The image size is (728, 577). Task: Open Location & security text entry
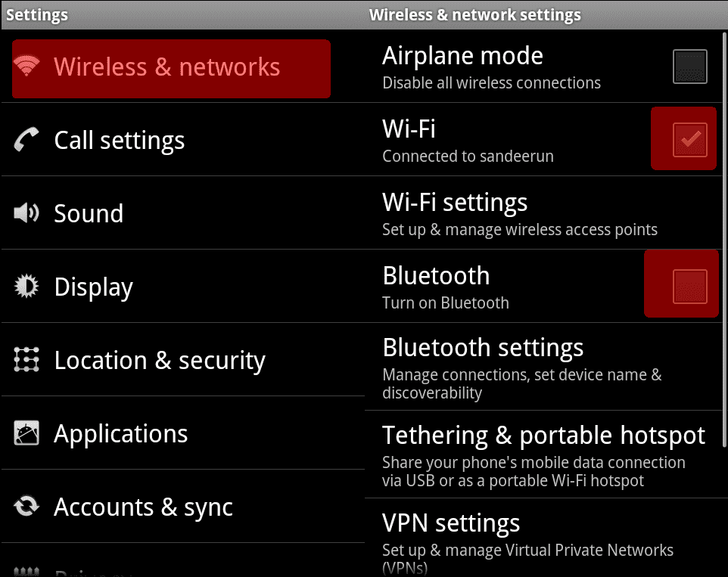(x=160, y=361)
